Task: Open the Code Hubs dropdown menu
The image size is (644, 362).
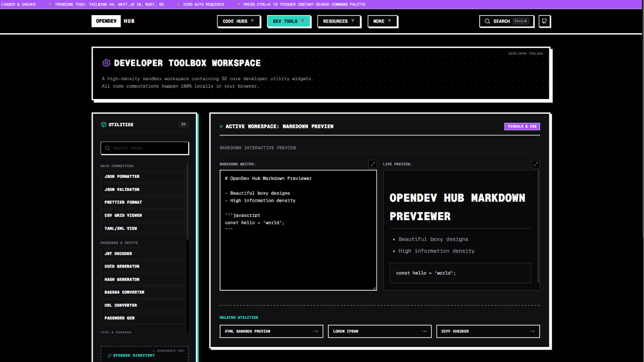Action: (x=239, y=21)
